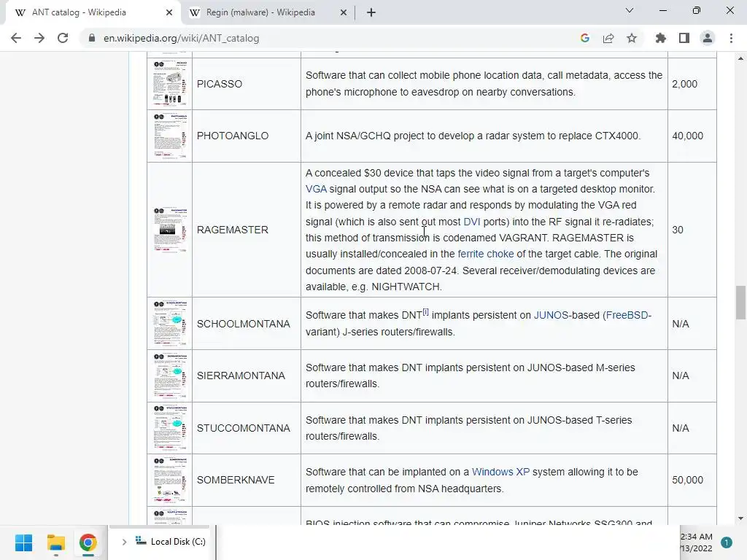
Task: Open the tab search chevron
Action: 630,10
